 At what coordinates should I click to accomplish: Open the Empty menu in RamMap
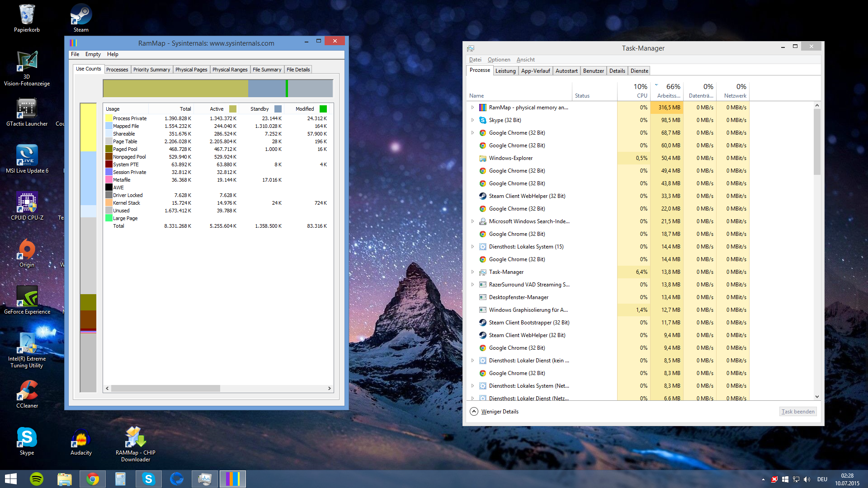pyautogui.click(x=93, y=54)
